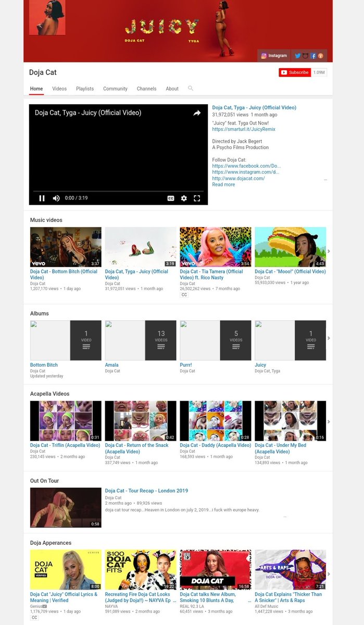364x625 pixels.
Task: Go to the Community tab
Action: [115, 89]
